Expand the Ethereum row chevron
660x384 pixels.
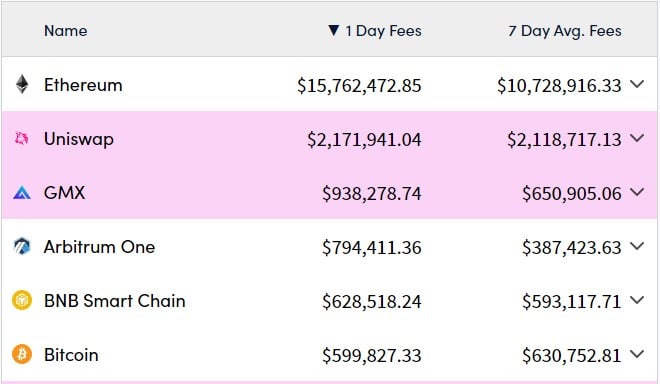coord(637,84)
